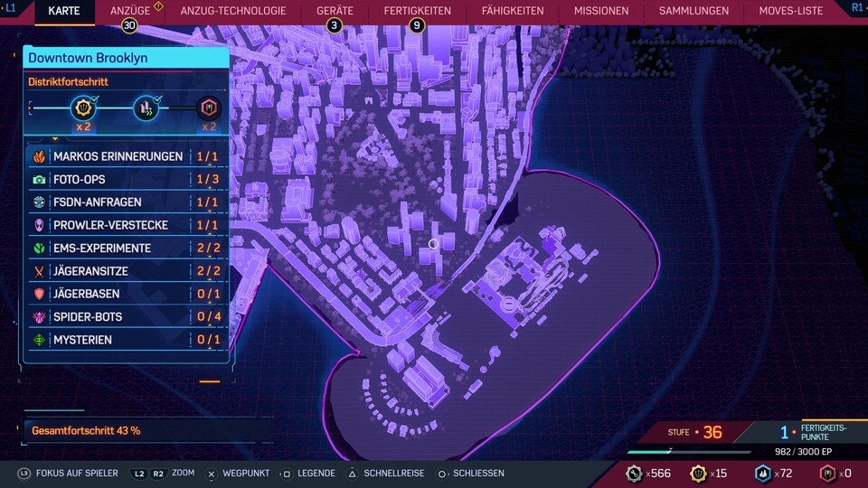Open the ANZUG-TECHNOLOGIE tab
This screenshot has height=488, width=868.
(233, 11)
